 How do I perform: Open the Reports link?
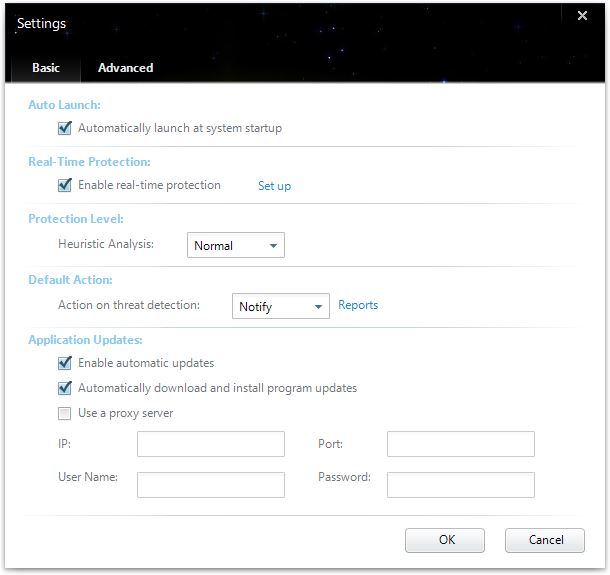pyautogui.click(x=358, y=305)
